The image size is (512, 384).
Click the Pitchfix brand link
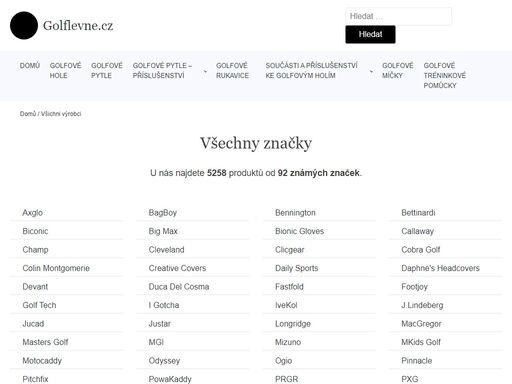[35, 379]
